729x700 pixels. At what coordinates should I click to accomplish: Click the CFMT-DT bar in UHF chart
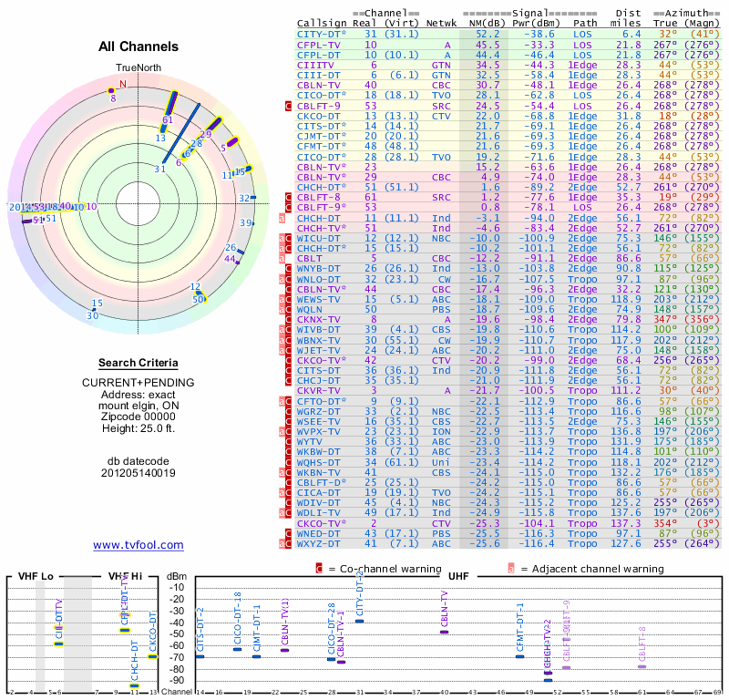coord(519,656)
